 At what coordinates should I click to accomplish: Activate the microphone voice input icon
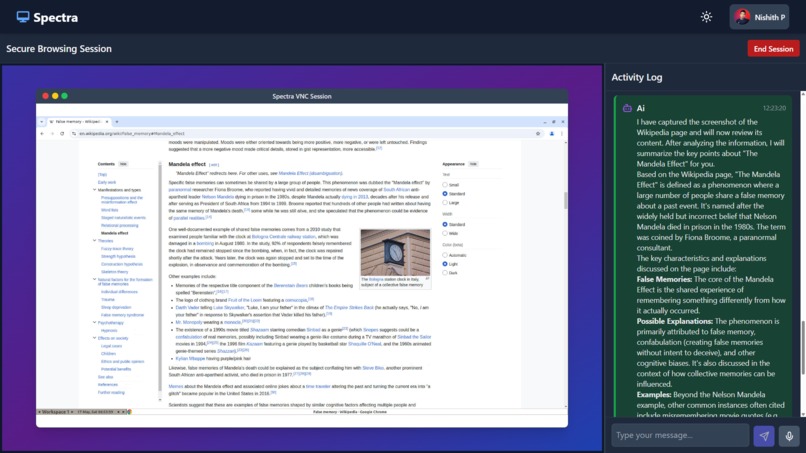(789, 436)
